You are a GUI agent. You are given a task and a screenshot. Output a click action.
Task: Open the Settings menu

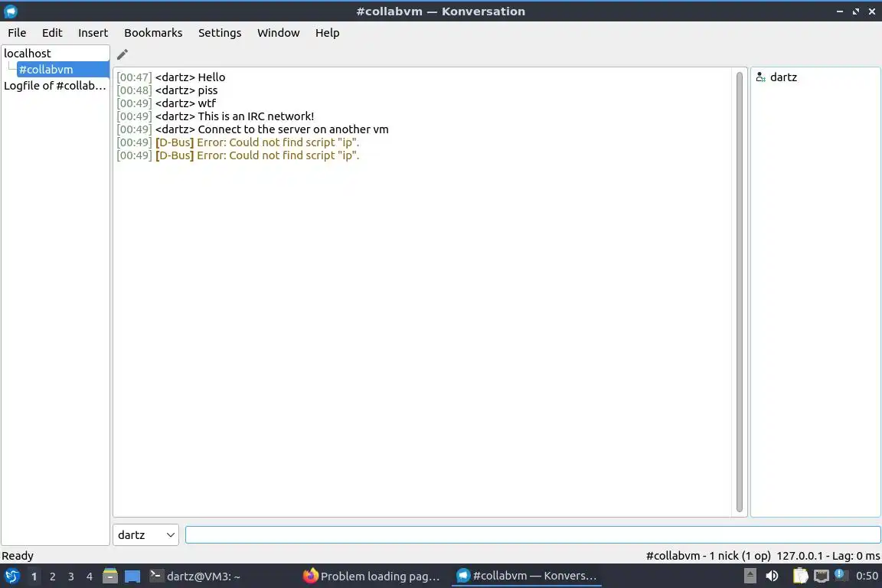[220, 33]
